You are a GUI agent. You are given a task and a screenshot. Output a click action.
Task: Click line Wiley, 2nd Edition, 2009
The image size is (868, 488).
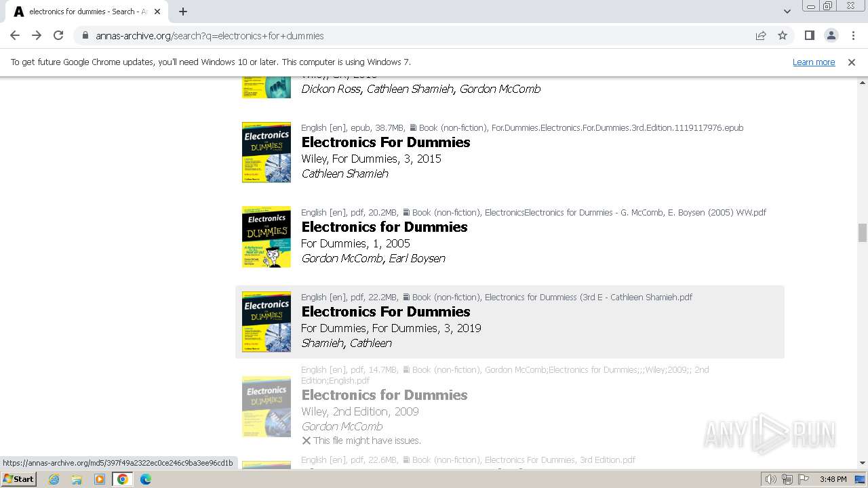pyautogui.click(x=360, y=411)
